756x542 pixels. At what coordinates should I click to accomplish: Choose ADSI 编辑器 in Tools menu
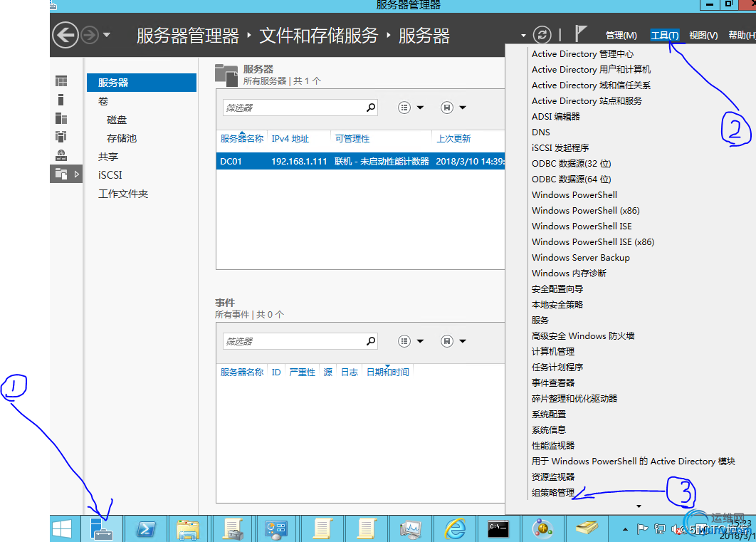tap(555, 117)
